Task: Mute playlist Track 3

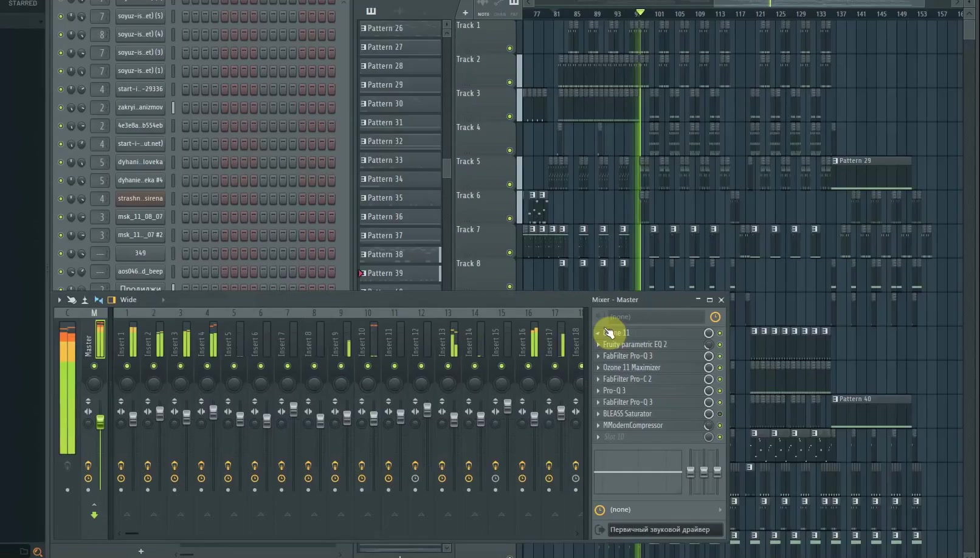Action: click(509, 116)
